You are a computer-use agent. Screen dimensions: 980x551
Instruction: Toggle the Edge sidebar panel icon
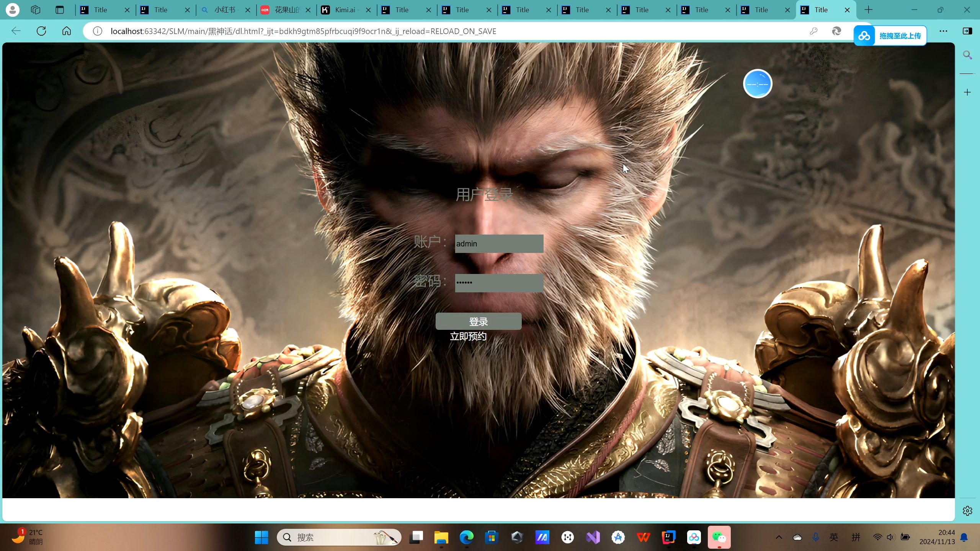click(x=967, y=31)
